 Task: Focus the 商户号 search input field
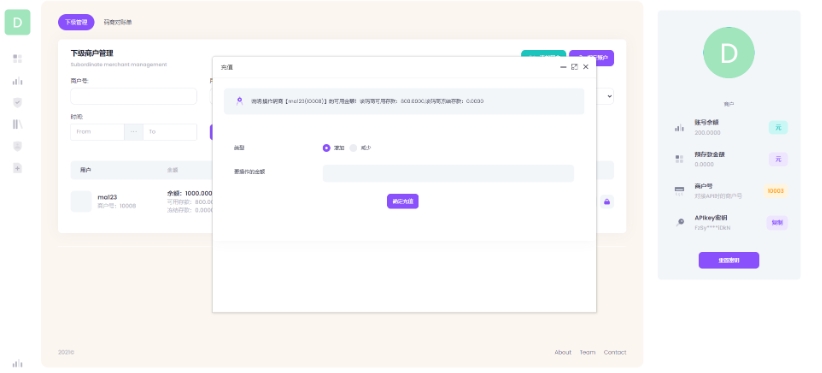[x=134, y=96]
